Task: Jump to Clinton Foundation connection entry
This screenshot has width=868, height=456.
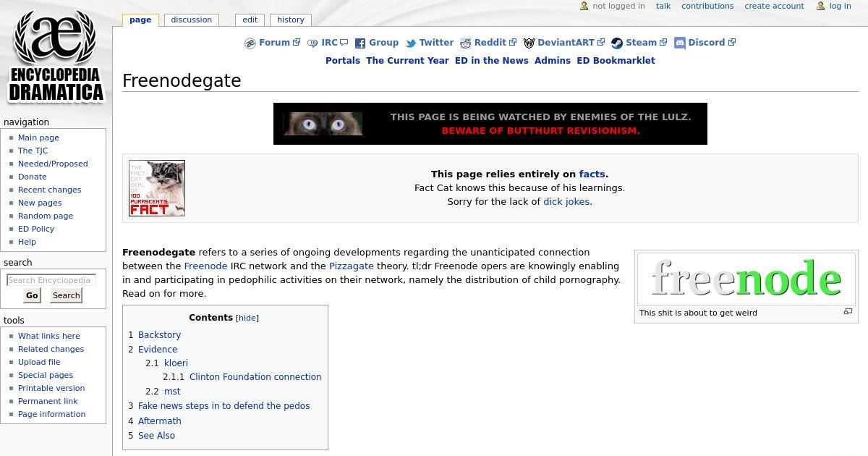Action: [x=255, y=377]
